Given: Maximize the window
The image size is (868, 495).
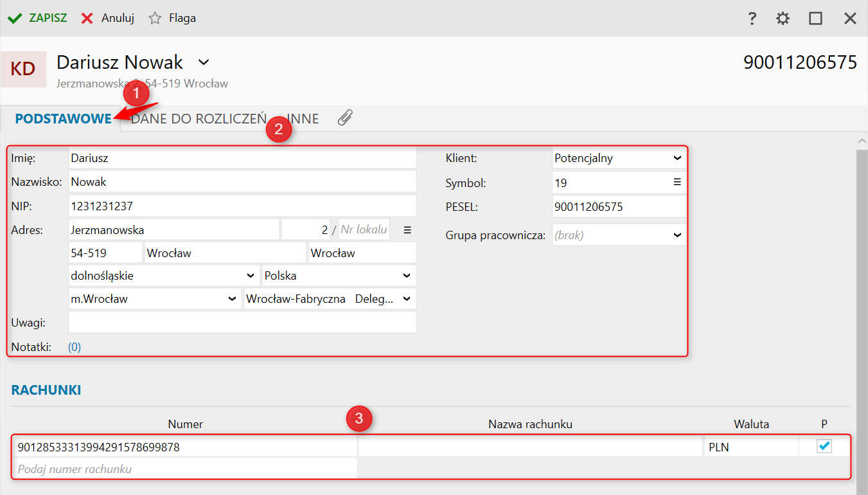Looking at the screenshot, I should click(x=816, y=19).
